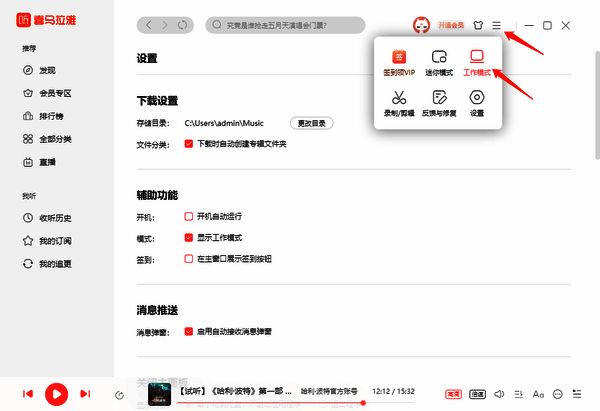Click the C:\Users\admin\Music path text

click(224, 123)
